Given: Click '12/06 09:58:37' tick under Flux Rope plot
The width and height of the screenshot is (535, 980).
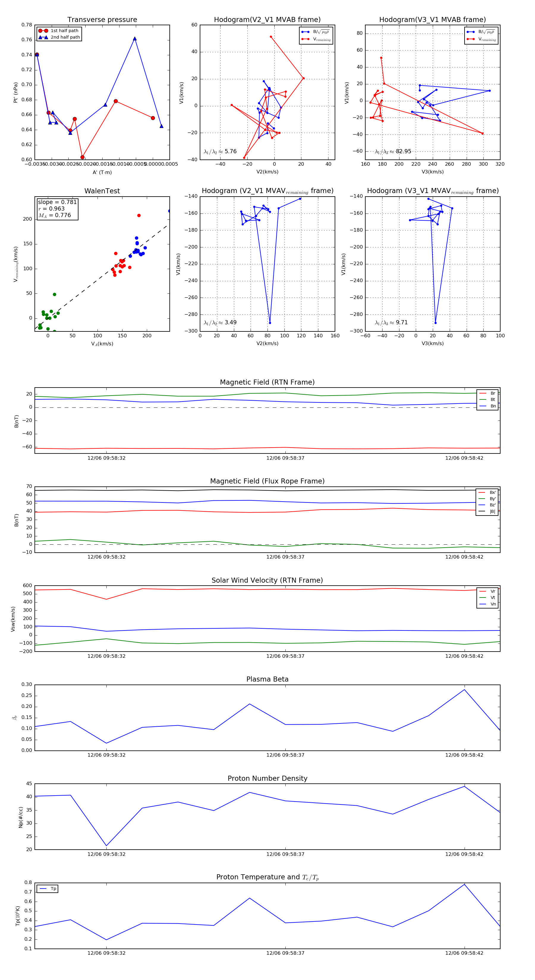Looking at the screenshot, I should tap(285, 557).
